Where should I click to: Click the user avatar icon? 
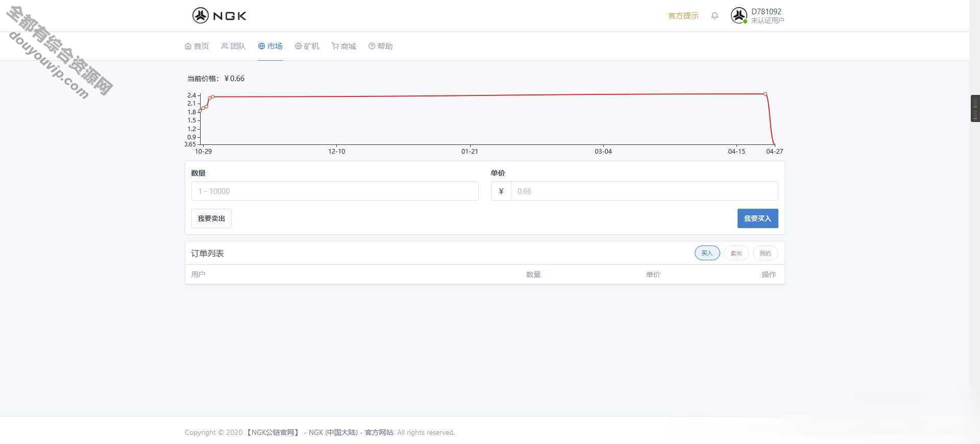pos(739,15)
